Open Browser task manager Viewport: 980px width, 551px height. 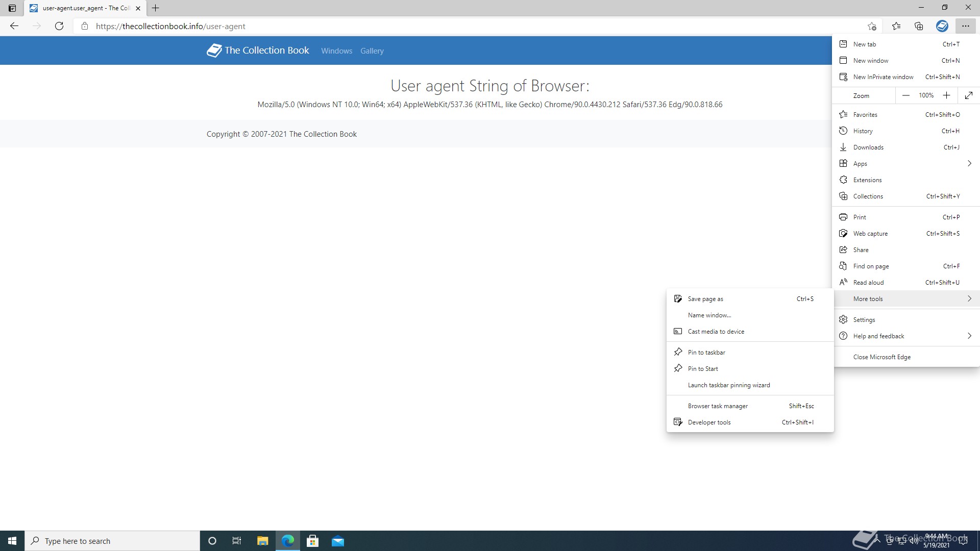pyautogui.click(x=750, y=406)
